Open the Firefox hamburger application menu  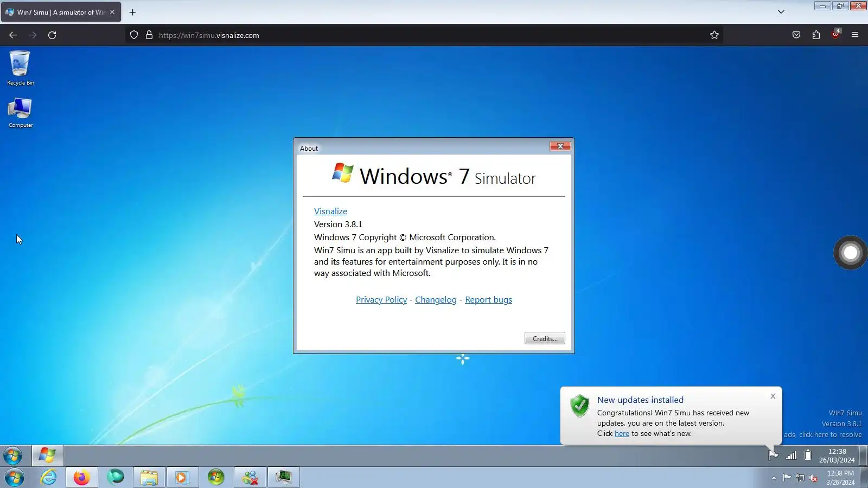(855, 35)
